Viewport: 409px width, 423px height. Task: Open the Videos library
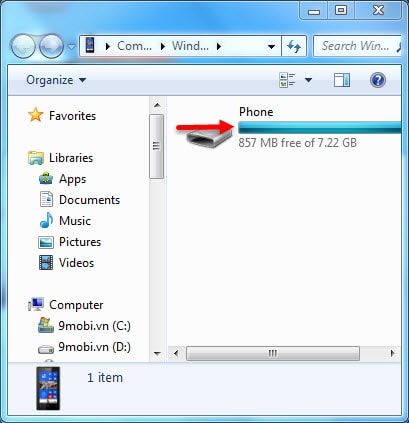click(77, 263)
